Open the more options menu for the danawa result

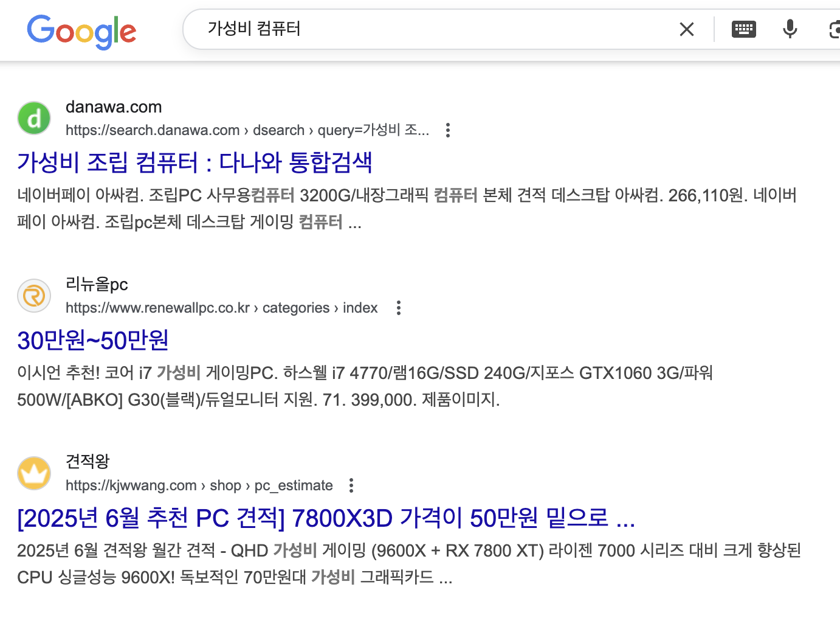(448, 130)
